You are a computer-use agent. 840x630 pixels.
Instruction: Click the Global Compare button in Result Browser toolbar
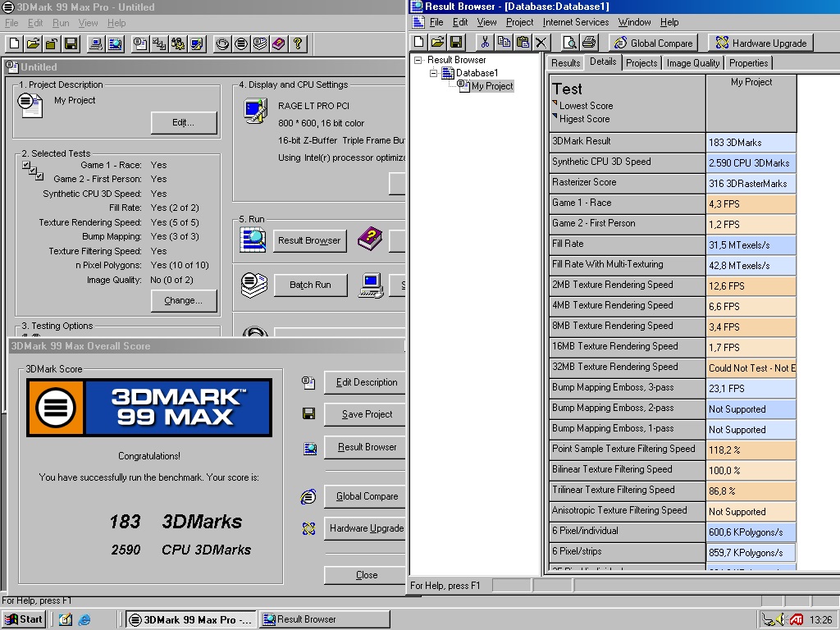point(653,43)
